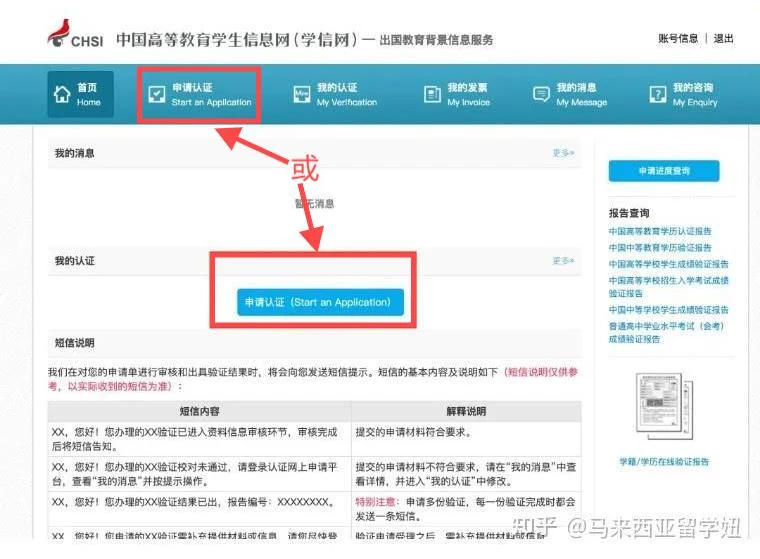Click the Start an Application checkbox icon
The image size is (760, 559).
pos(157,94)
